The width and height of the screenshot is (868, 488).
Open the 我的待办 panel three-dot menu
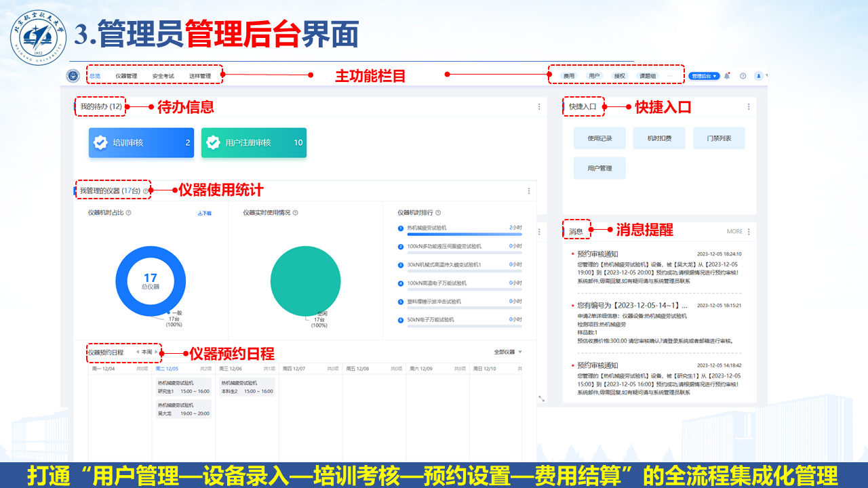click(539, 106)
